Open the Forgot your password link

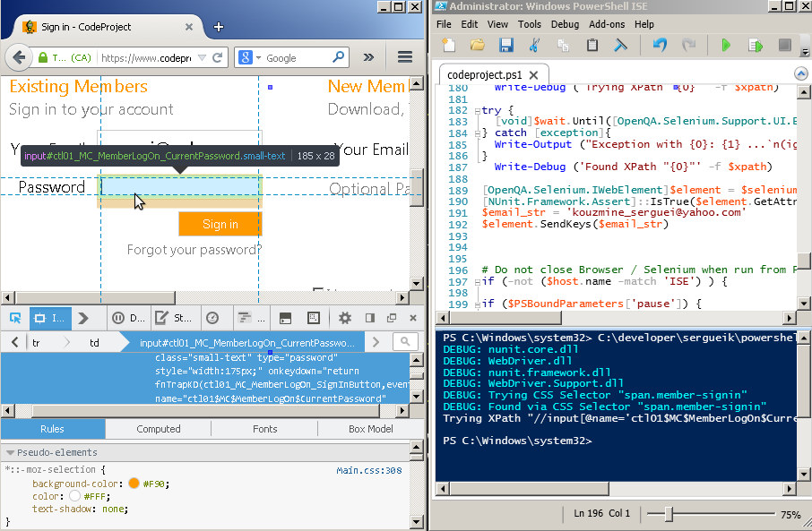click(194, 250)
